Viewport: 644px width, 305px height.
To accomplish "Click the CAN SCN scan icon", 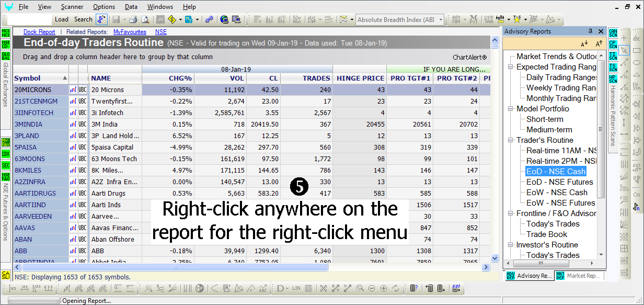I will click(613, 33).
